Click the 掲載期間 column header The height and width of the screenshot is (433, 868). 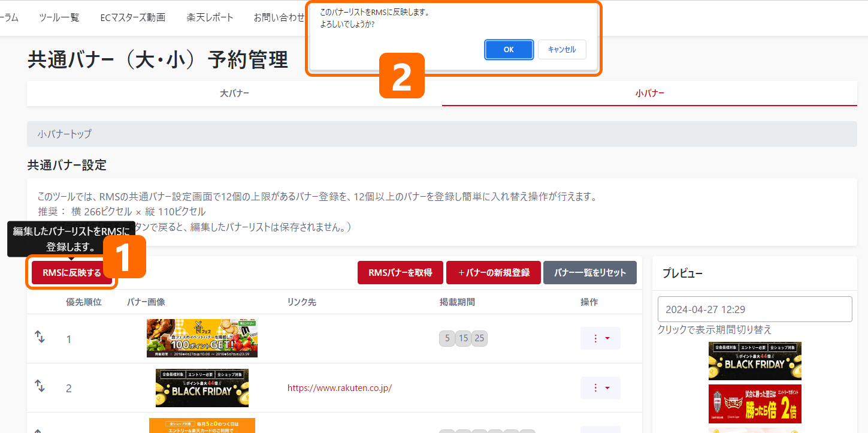457,302
